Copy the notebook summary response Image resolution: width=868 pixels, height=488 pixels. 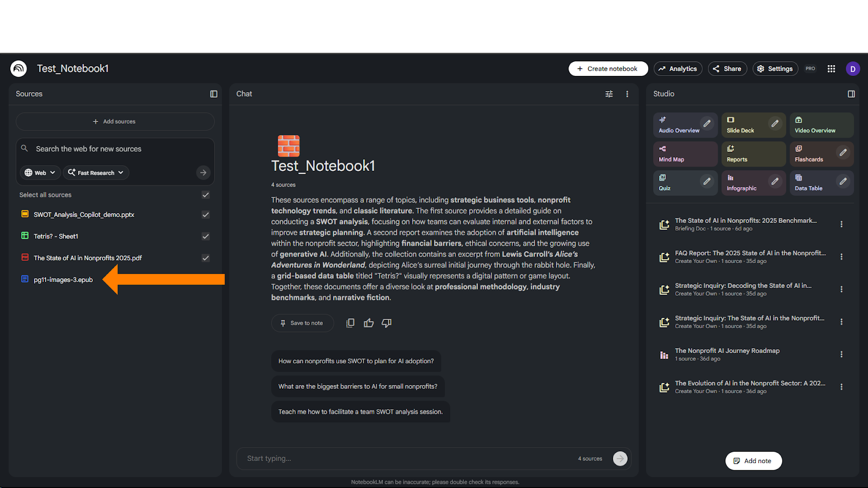(x=350, y=323)
